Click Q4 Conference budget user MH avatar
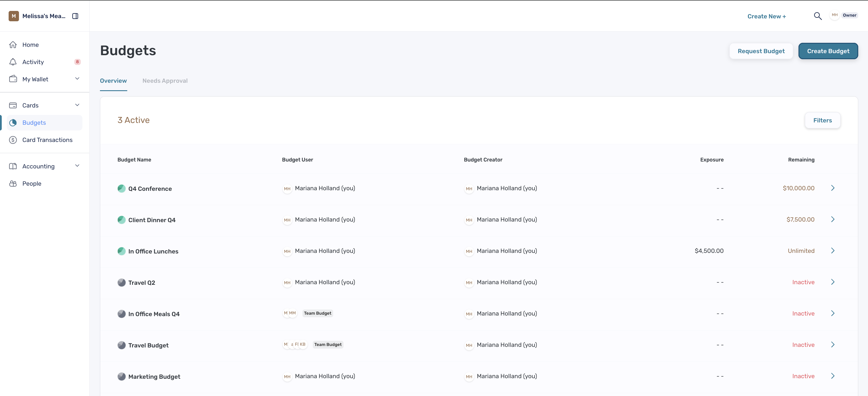Viewport: 868px width, 396px height. [287, 189]
